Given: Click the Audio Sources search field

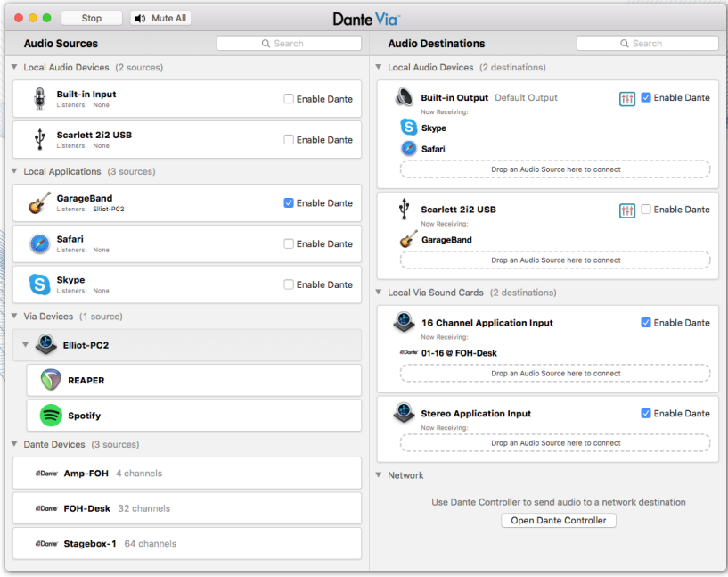Looking at the screenshot, I should click(289, 43).
